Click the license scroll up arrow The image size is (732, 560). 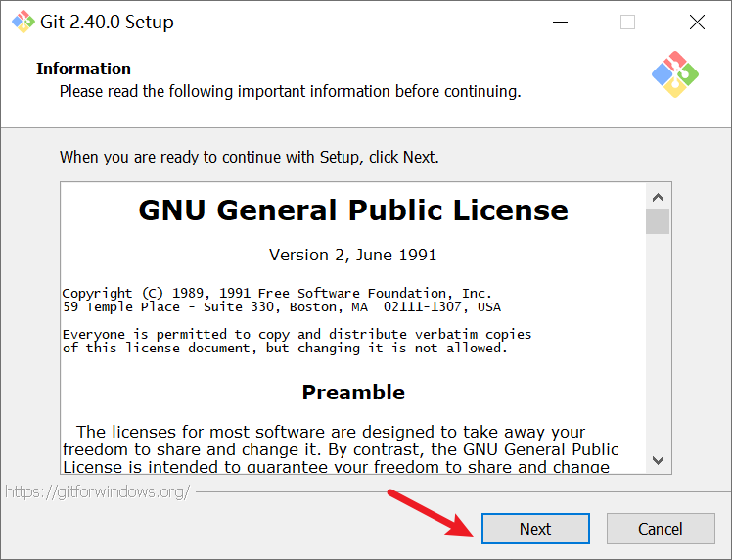[658, 198]
